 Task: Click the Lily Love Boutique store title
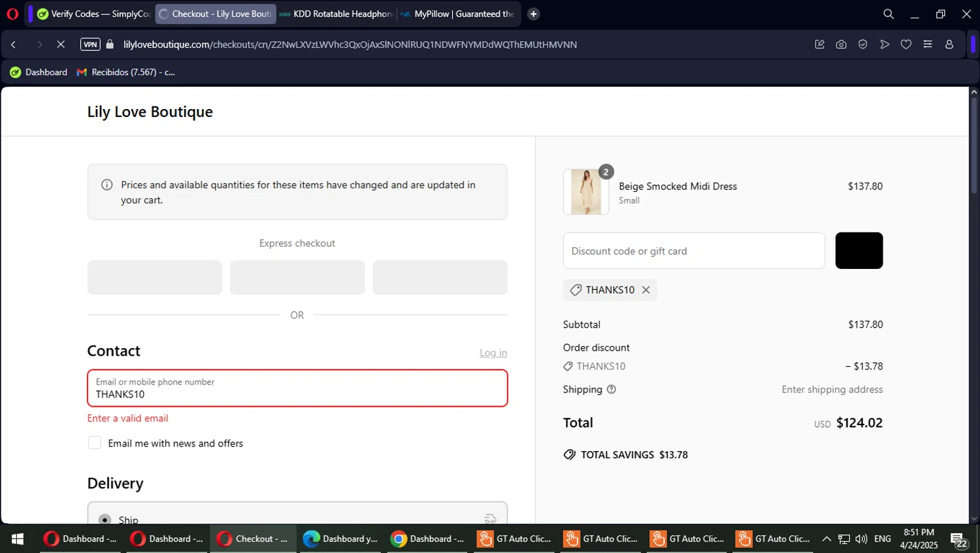click(x=150, y=112)
